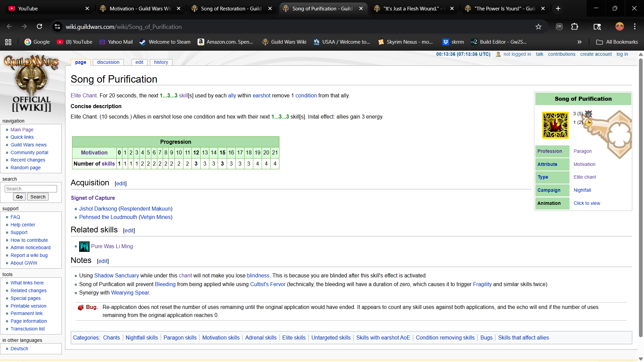Viewport: 644px width, 362px height.
Task: Open a new browser tab
Action: (558, 8)
